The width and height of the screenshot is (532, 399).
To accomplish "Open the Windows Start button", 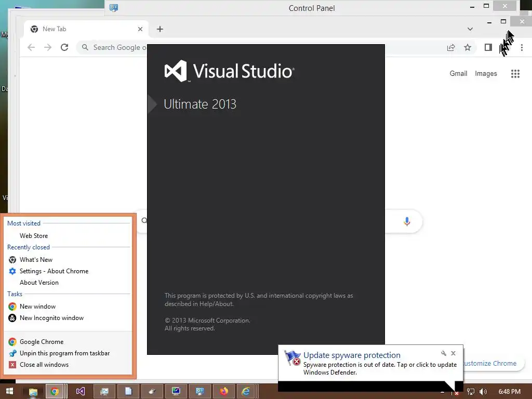I will click(x=9, y=391).
